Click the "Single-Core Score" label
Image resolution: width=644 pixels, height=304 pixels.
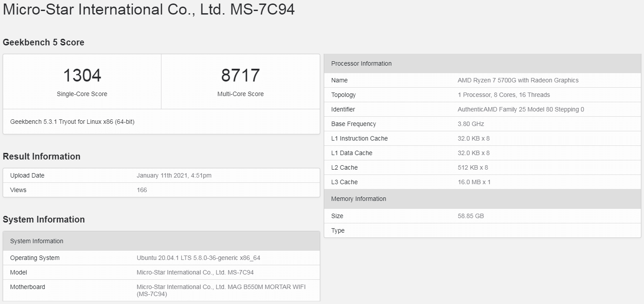tap(82, 94)
